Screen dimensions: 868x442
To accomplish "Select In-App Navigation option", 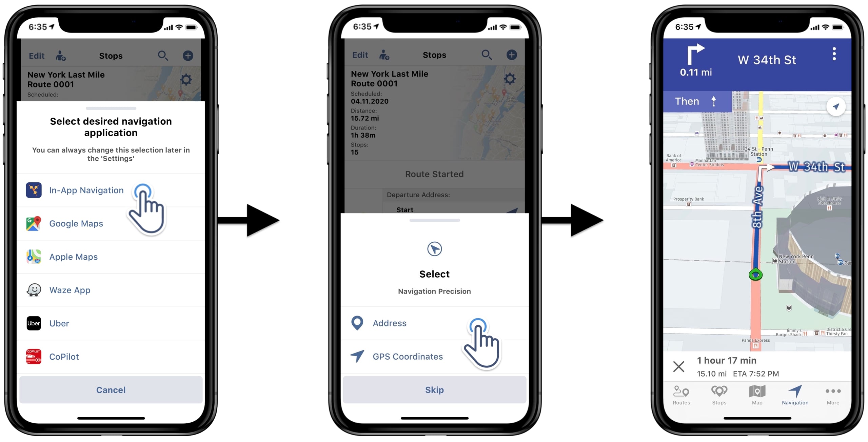I will (x=86, y=189).
